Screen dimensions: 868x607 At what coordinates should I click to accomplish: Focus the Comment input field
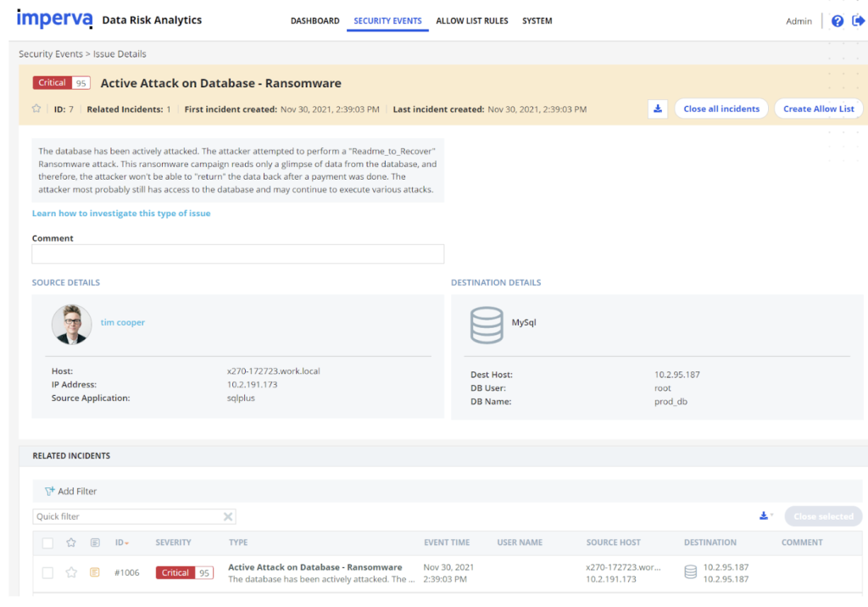[238, 253]
